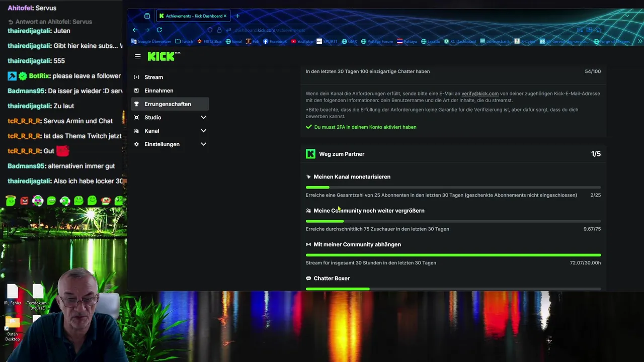Click the trophy icon beside Errungenschaften
This screenshot has height=362, width=644.
point(136,104)
